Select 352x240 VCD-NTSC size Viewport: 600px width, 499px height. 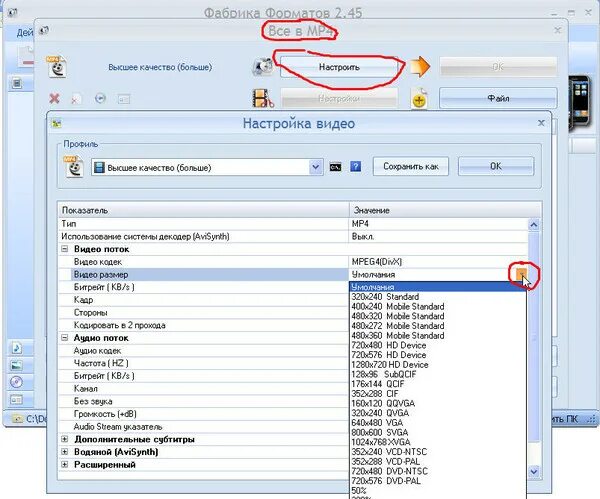(438, 452)
